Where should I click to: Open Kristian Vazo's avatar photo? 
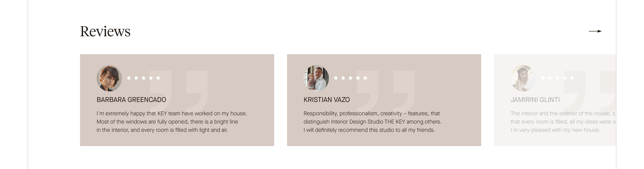[316, 78]
